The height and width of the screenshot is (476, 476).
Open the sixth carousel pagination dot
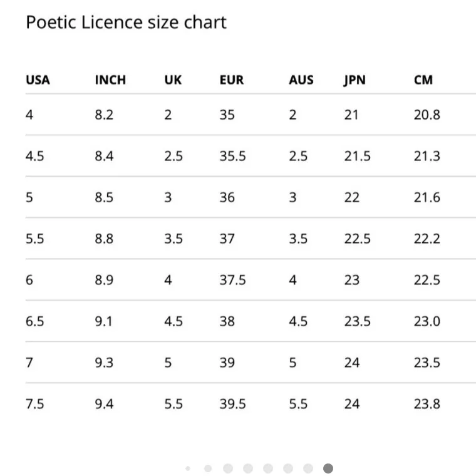point(288,468)
